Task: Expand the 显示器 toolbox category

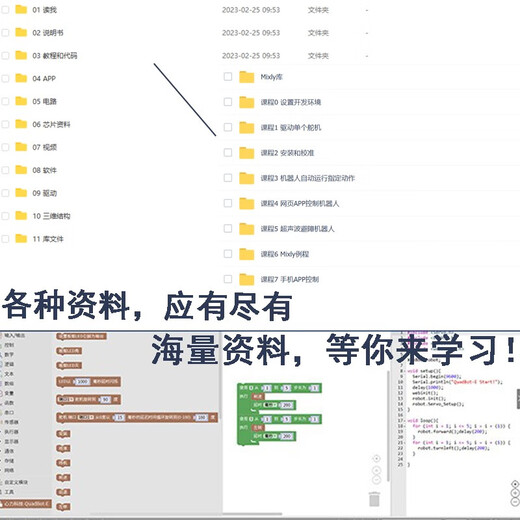Action: (x=11, y=441)
